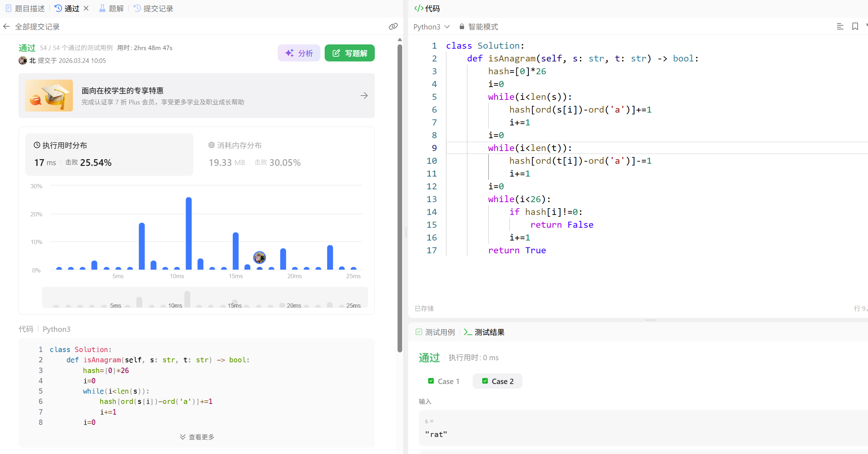The width and height of the screenshot is (868, 454).
Task: Select Case 1 test result
Action: coord(444,381)
